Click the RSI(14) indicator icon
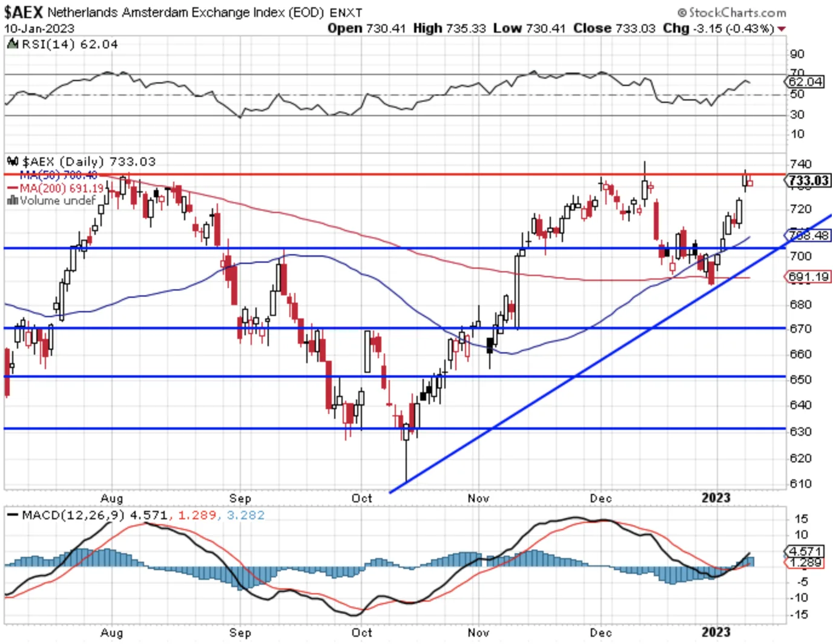Screen dimensions: 833x644 13,44
